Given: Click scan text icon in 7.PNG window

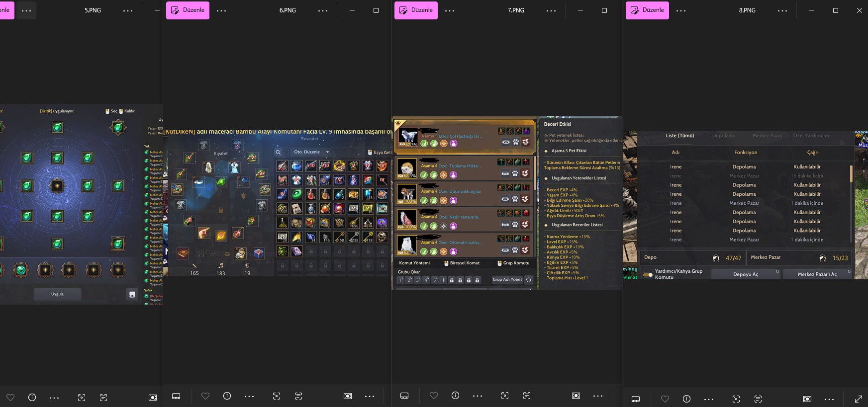Looking at the screenshot, I should 527,396.
